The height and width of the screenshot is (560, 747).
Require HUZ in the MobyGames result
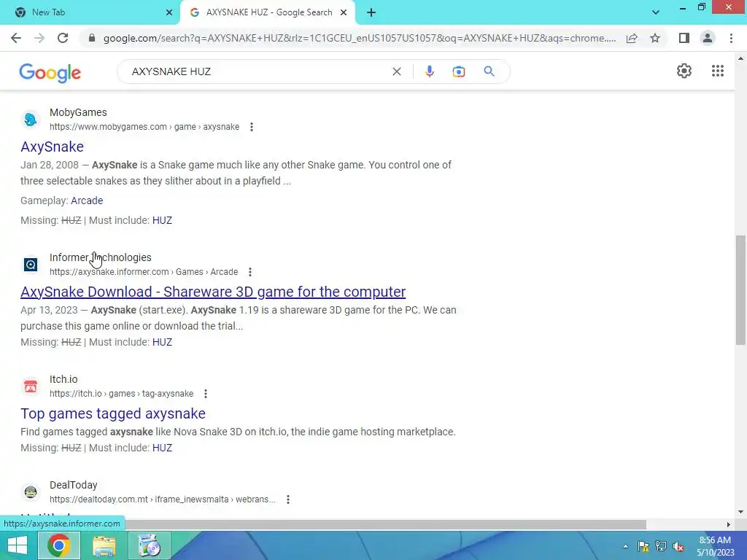pyautogui.click(x=162, y=220)
